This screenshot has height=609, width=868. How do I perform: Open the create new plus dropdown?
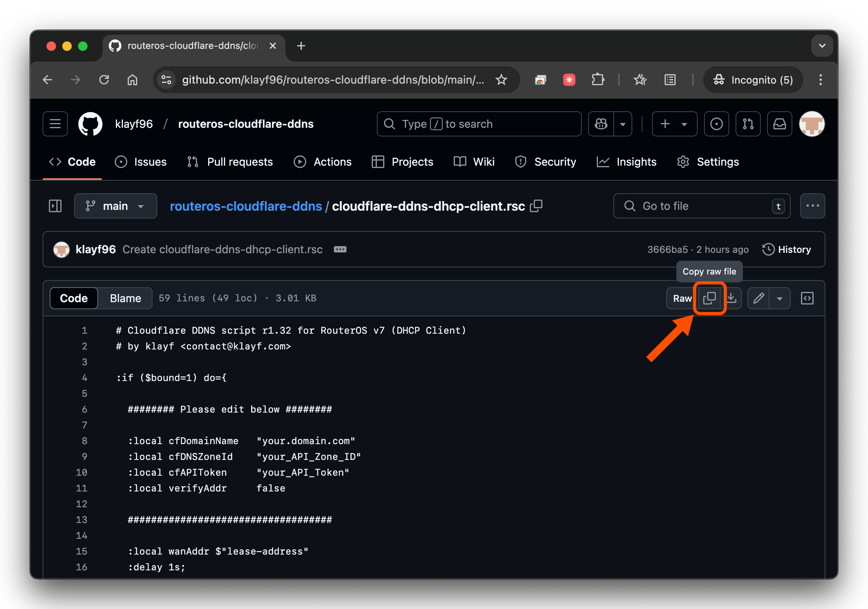pos(674,124)
